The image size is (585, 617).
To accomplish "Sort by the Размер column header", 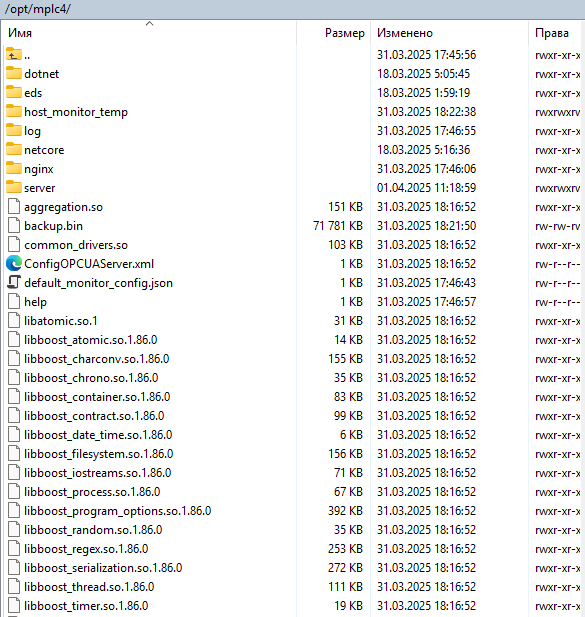I will [x=333, y=33].
